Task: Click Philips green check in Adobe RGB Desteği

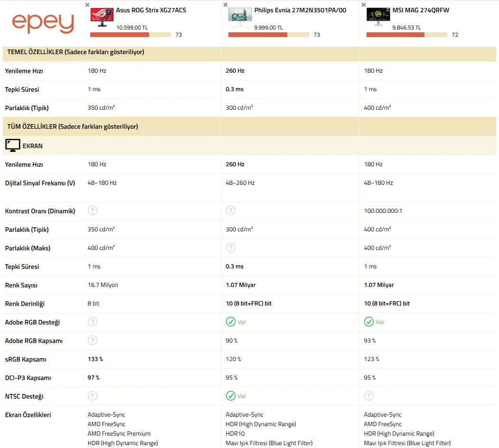Action: coord(231,322)
